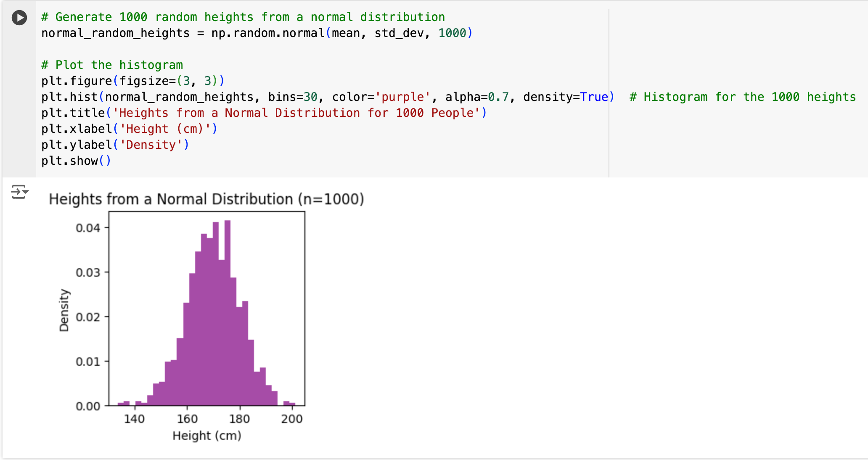Toggle the cell output options icon
The width and height of the screenshot is (868, 460).
click(19, 192)
